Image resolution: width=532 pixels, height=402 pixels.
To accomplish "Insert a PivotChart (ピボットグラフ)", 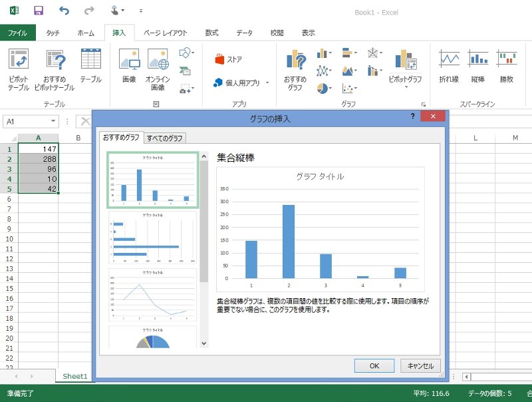I will [406, 68].
